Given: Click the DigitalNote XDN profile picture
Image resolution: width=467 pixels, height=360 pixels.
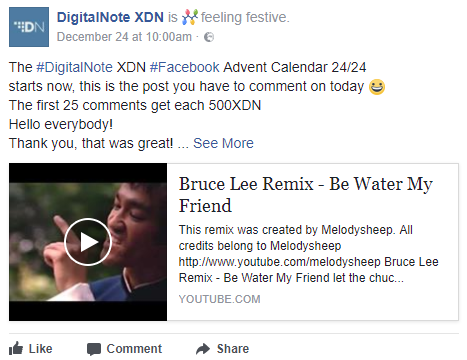Looking at the screenshot, I should pyautogui.click(x=29, y=27).
